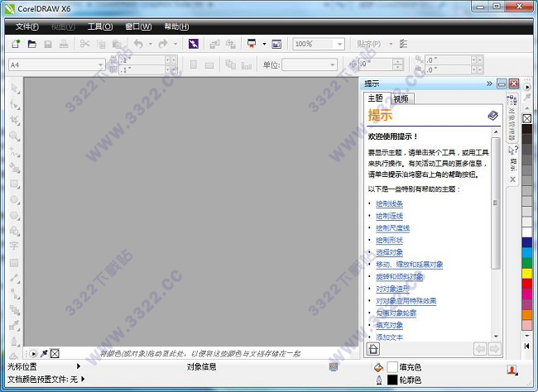Viewport: 538px width, 392px height.
Task: Expand the redo history dropdown arrow
Action: point(175,44)
